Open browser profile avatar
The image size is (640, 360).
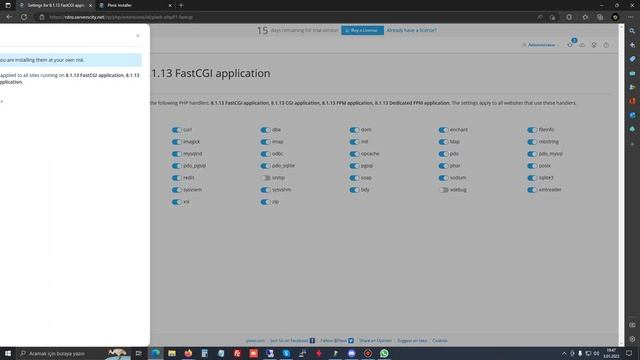click(x=615, y=17)
